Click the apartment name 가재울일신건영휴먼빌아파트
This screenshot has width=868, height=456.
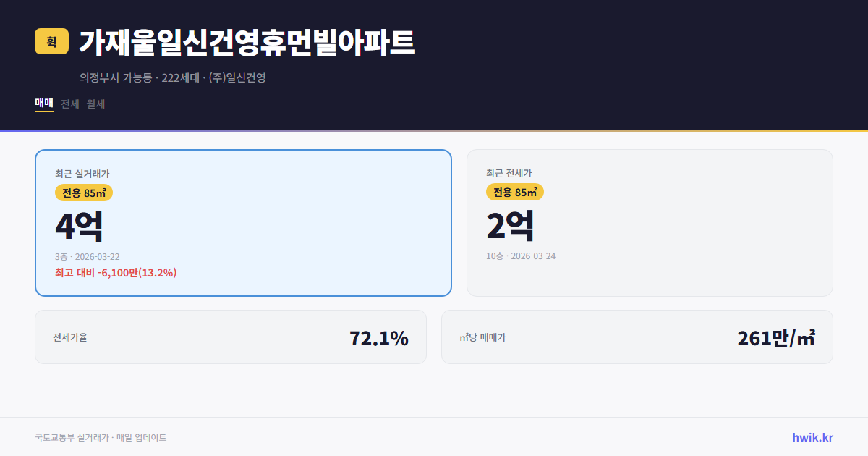click(x=246, y=43)
